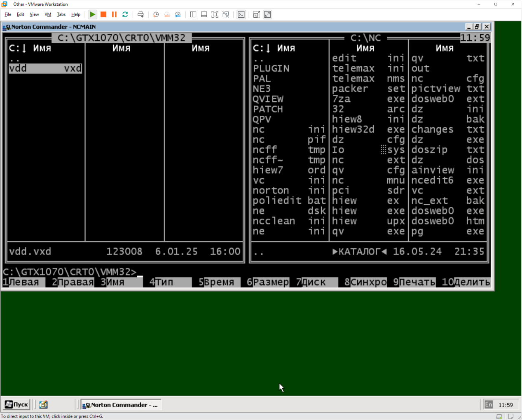Switch VMware to Unity mode
Screen dimensions: 522x420
click(x=226, y=14)
